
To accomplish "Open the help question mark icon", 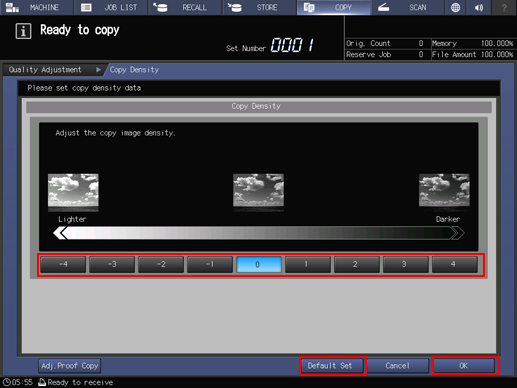I will [504, 7].
